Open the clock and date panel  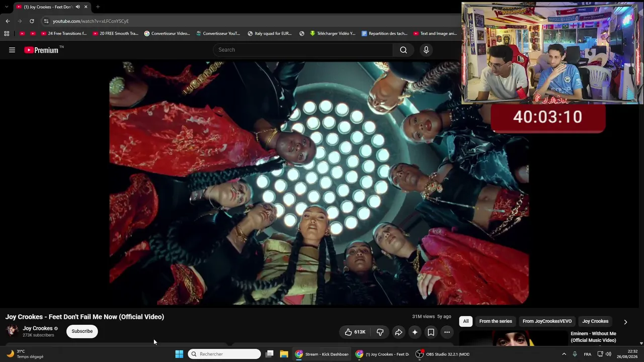[x=627, y=354]
